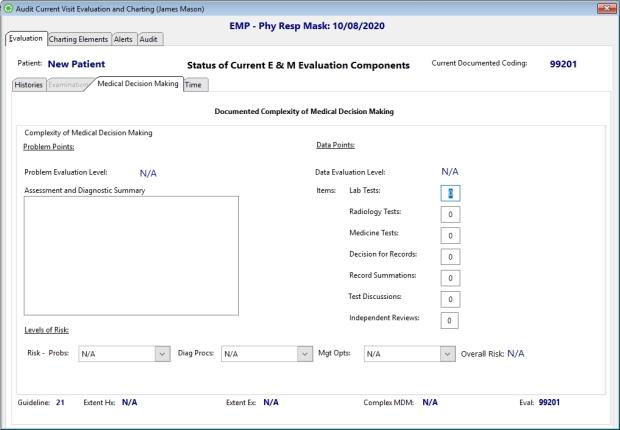Click the Decision for Records count field
This screenshot has height=430, width=620.
click(450, 257)
